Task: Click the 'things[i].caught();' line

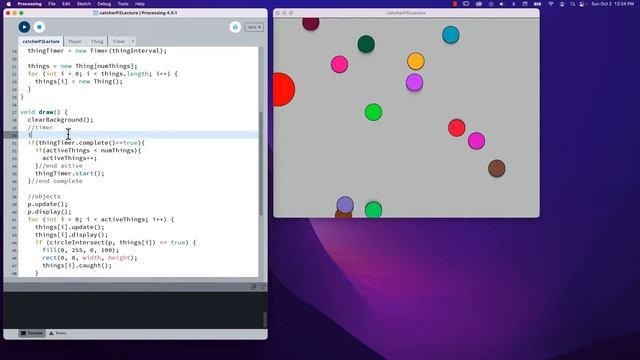Action: coord(77,265)
